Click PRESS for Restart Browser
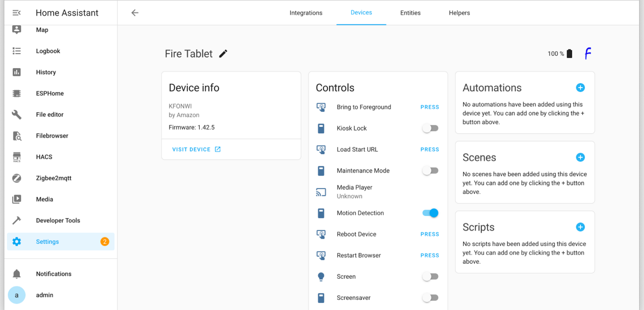Image resolution: width=644 pixels, height=310 pixels. 430,255
